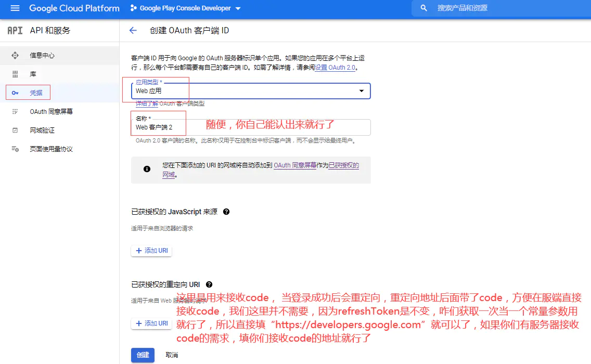
Task: Click the search magnifier icon
Action: [x=423, y=8]
